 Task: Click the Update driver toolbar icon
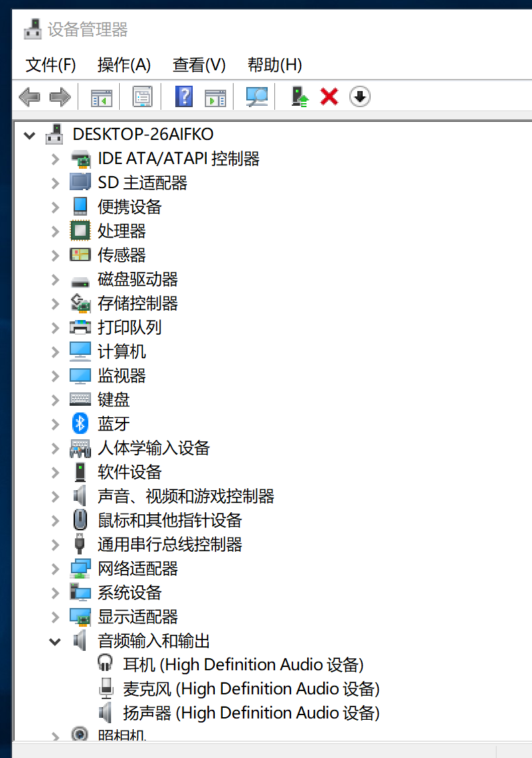(300, 96)
